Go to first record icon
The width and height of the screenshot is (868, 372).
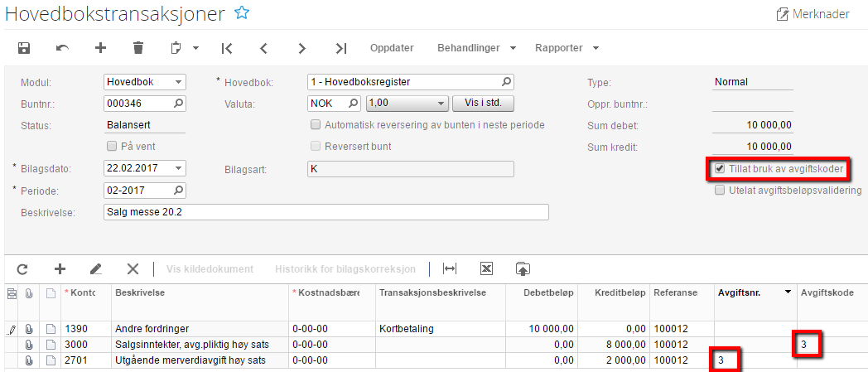click(226, 48)
